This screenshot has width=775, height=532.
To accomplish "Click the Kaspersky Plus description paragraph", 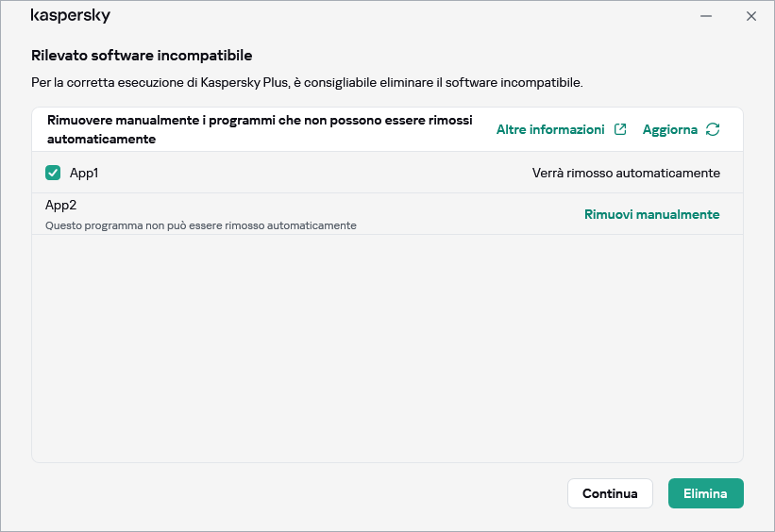I will pyautogui.click(x=307, y=83).
